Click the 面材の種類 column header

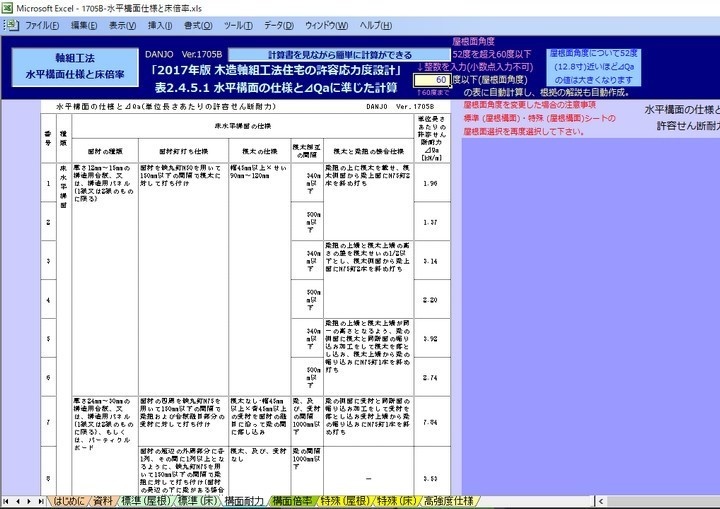pyautogui.click(x=105, y=151)
